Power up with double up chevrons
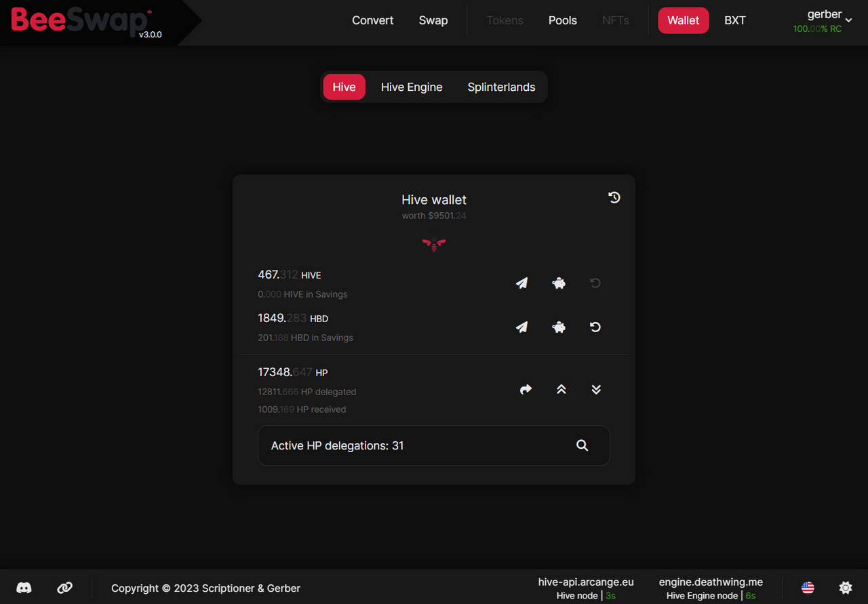The width and height of the screenshot is (868, 604). [561, 389]
